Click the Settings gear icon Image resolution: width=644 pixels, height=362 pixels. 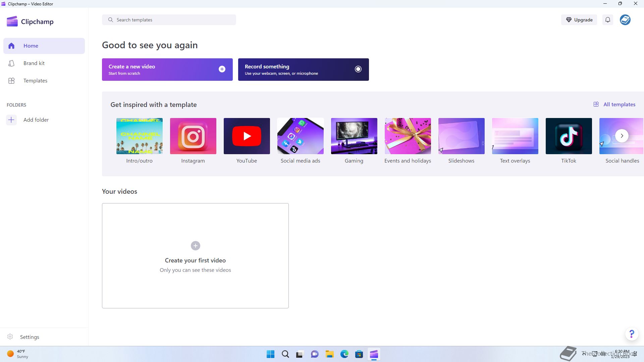(10, 337)
